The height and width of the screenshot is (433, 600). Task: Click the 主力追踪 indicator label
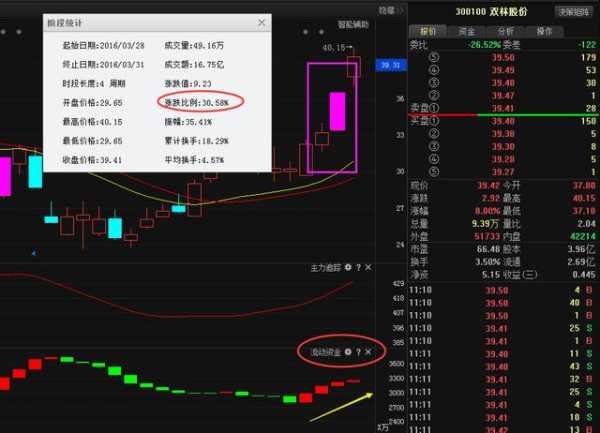coord(324,268)
